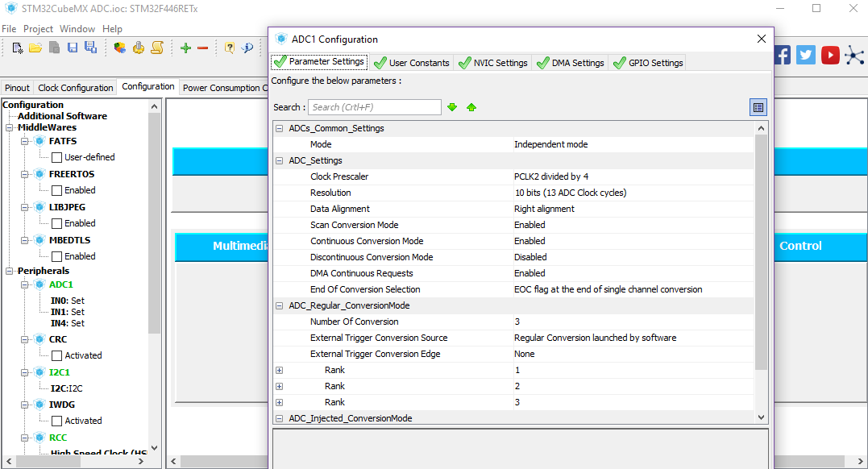Collapse the MiddleWares tree node

pos(10,127)
